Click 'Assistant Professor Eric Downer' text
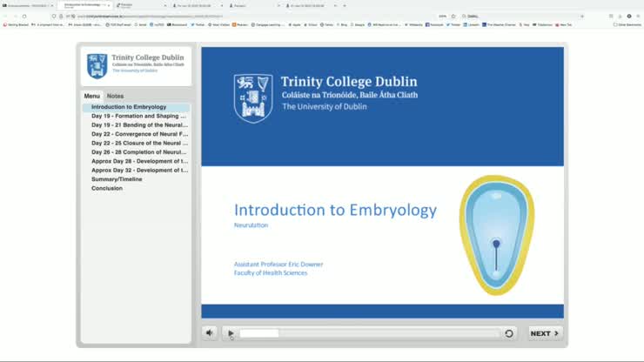Viewport: 644px width, 362px height. pos(278,265)
